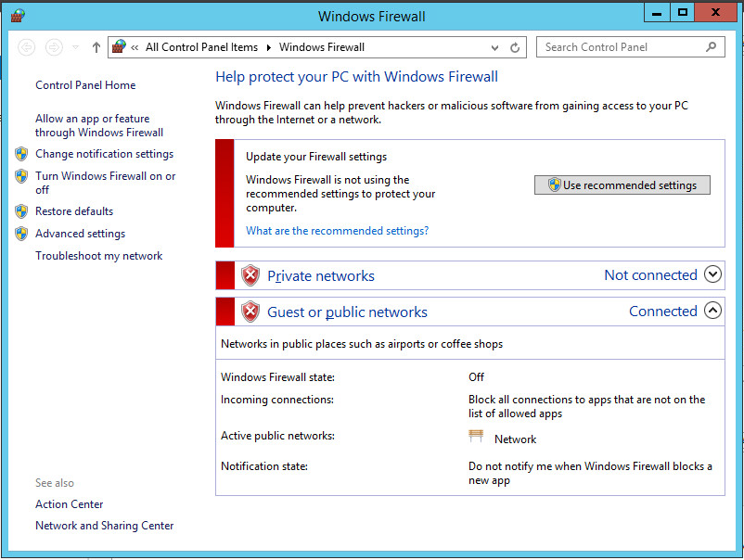Close the Windows Firewall window
This screenshot has height=560, width=744.
click(x=715, y=13)
